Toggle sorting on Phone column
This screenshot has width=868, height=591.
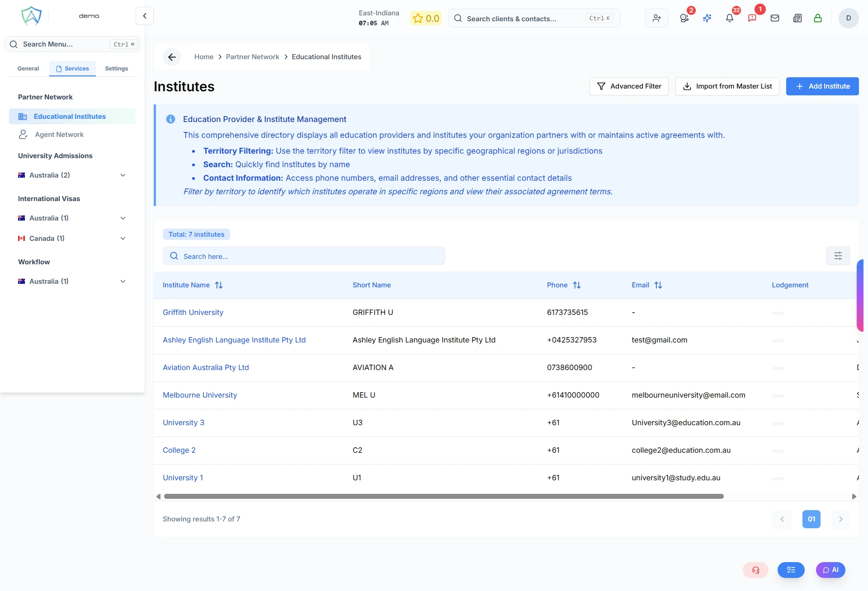576,285
